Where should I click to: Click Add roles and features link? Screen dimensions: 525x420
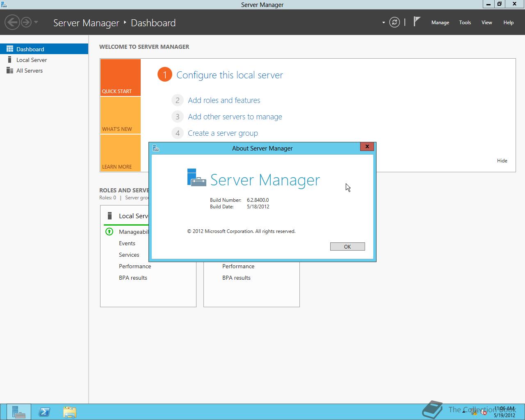(x=224, y=100)
